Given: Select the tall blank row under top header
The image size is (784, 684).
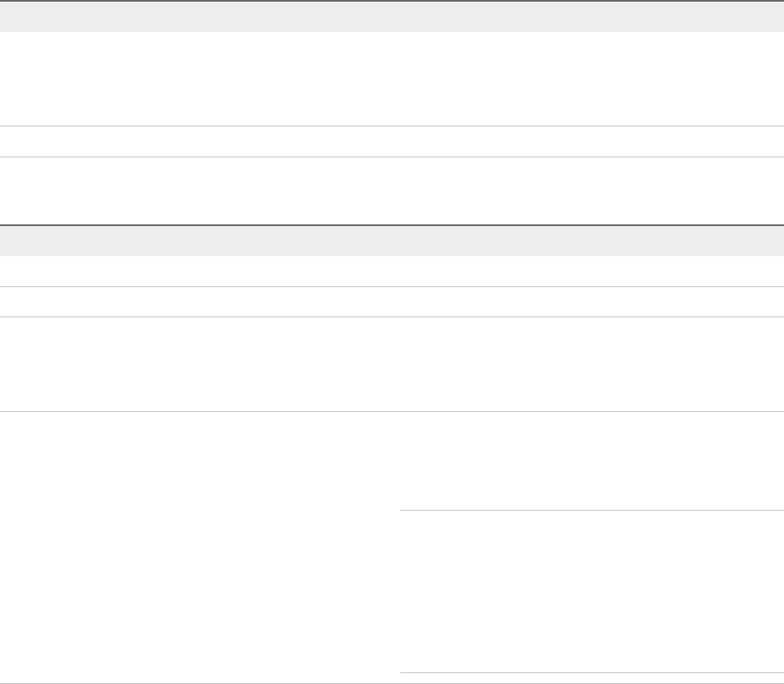Looking at the screenshot, I should [392, 79].
